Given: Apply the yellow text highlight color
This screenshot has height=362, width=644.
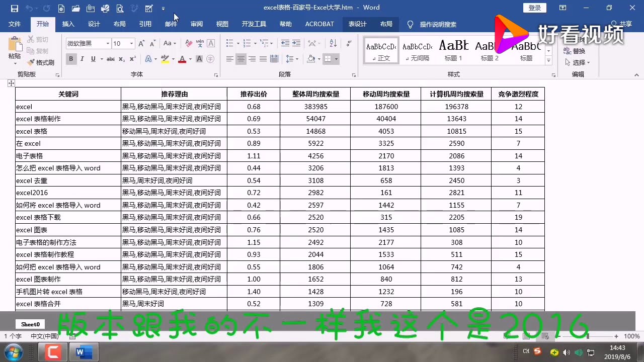Looking at the screenshot, I should tap(165, 59).
